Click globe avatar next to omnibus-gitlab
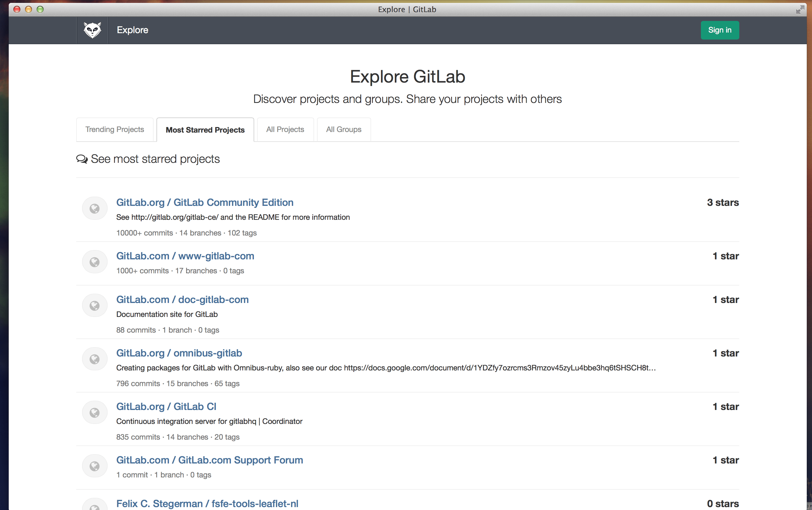 95,359
